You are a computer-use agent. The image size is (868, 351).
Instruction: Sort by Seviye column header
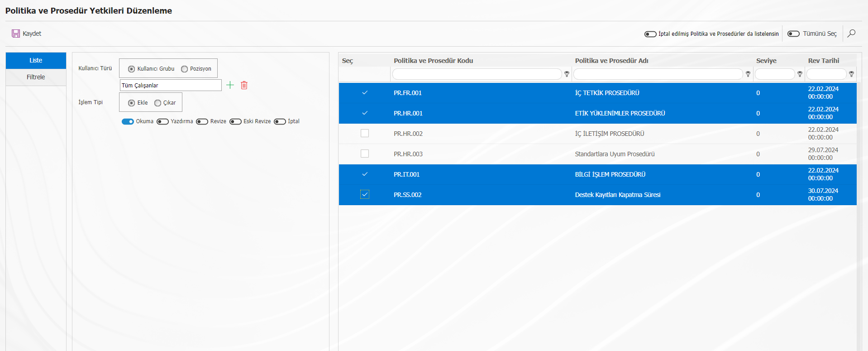(766, 61)
